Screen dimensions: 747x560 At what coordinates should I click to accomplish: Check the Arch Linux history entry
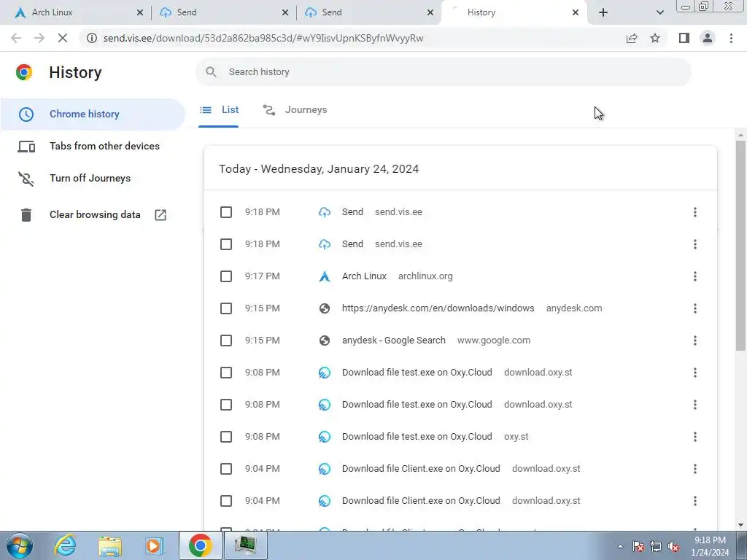pyautogui.click(x=226, y=276)
